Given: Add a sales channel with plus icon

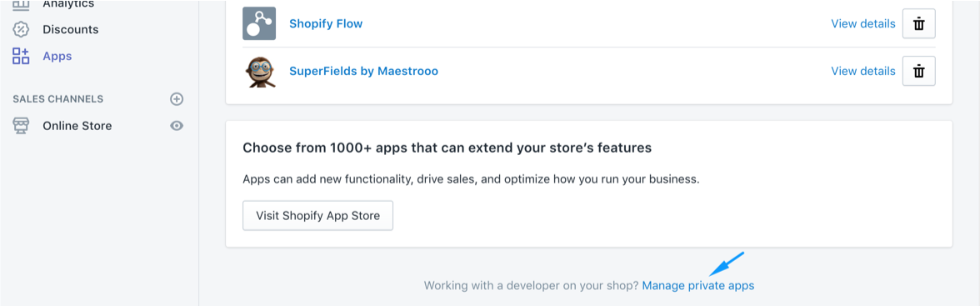Looking at the screenshot, I should (177, 99).
